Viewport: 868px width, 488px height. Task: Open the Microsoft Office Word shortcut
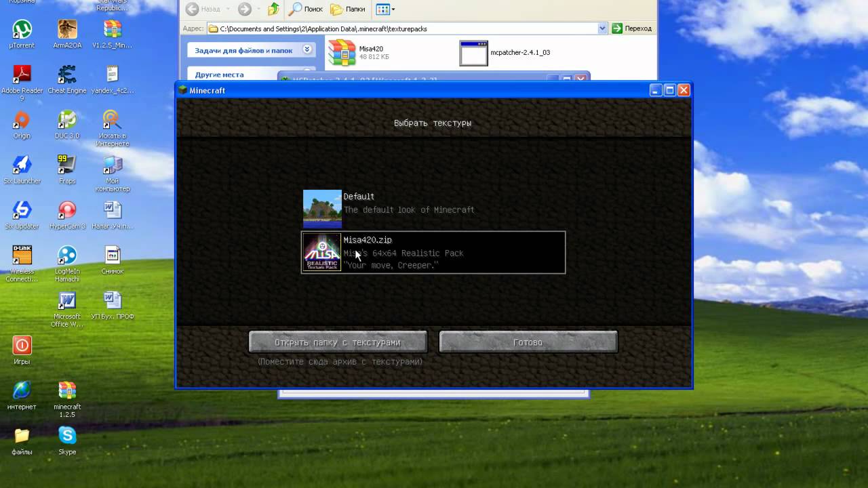[67, 310]
